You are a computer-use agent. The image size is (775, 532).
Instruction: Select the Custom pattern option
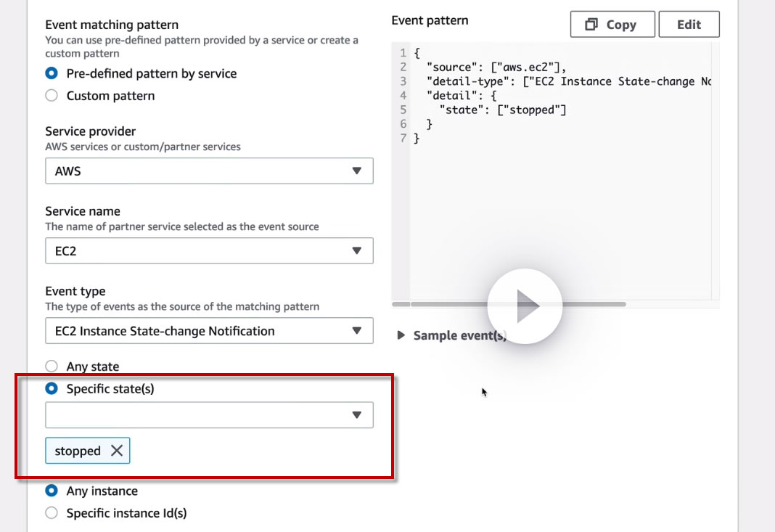52,96
